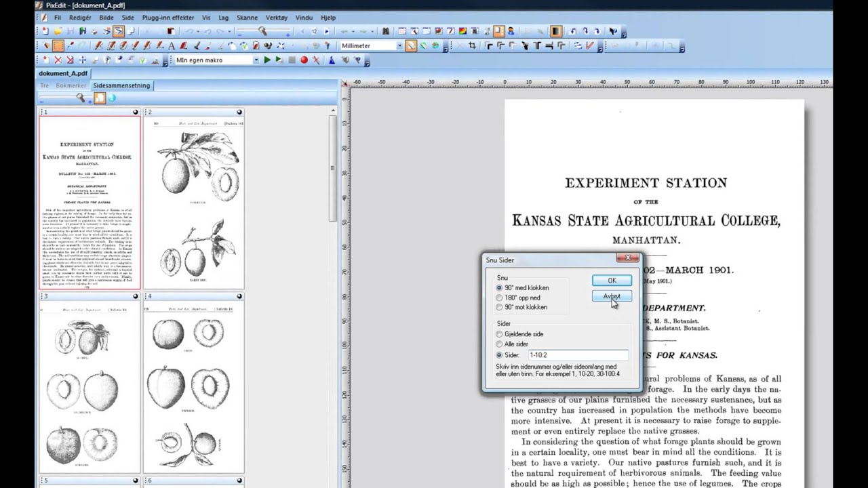Click the red check mark icon
This screenshot has height=488, width=868.
pos(590,45)
